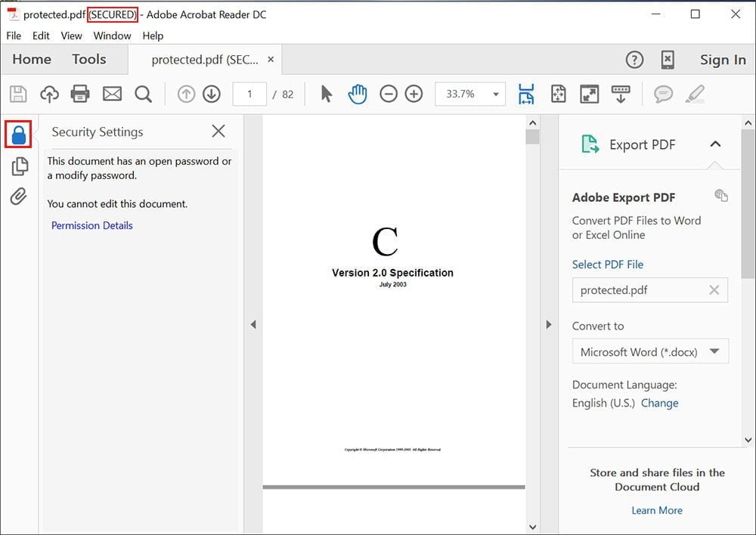Send file by email envelope icon
This screenshot has height=535, width=756.
pyautogui.click(x=112, y=94)
